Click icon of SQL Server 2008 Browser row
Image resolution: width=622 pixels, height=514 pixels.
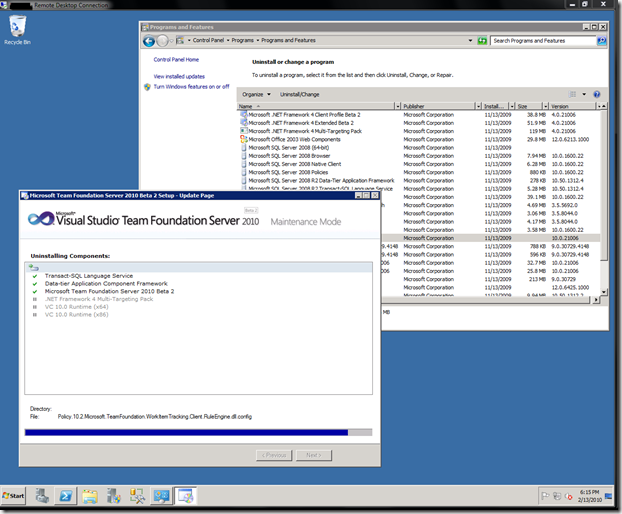[244, 156]
